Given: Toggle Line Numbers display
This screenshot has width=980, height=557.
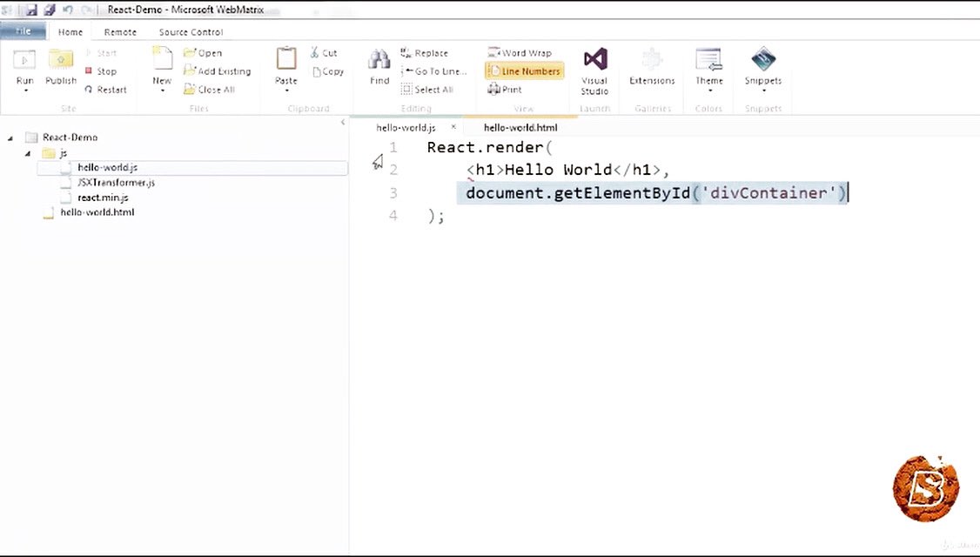Looking at the screenshot, I should (524, 71).
